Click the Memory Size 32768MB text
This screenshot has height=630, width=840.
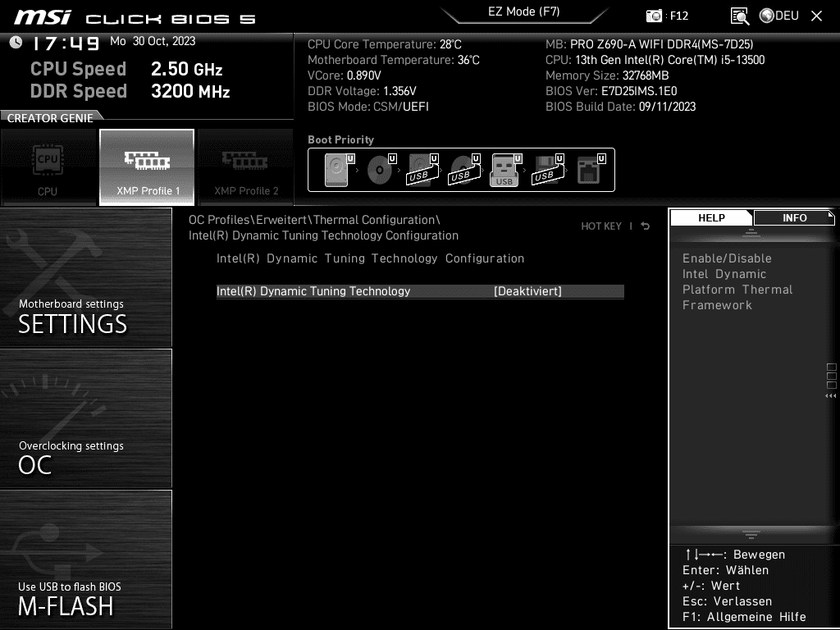[x=607, y=75]
